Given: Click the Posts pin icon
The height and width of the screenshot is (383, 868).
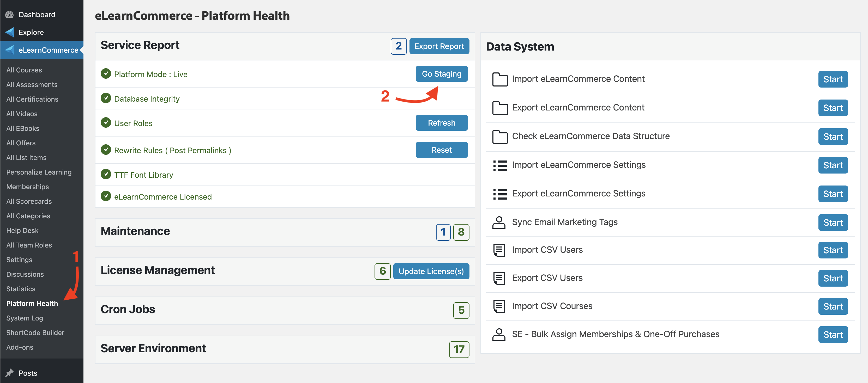Looking at the screenshot, I should coord(9,373).
